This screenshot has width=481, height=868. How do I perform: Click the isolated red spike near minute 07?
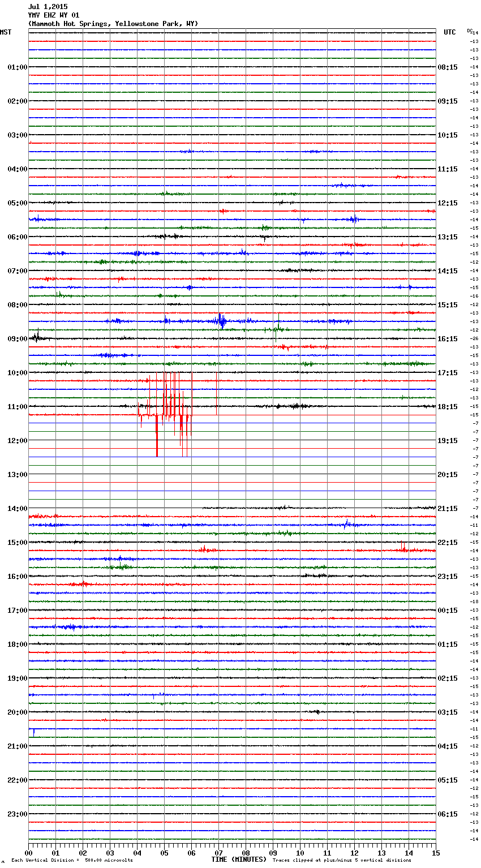click(x=217, y=393)
